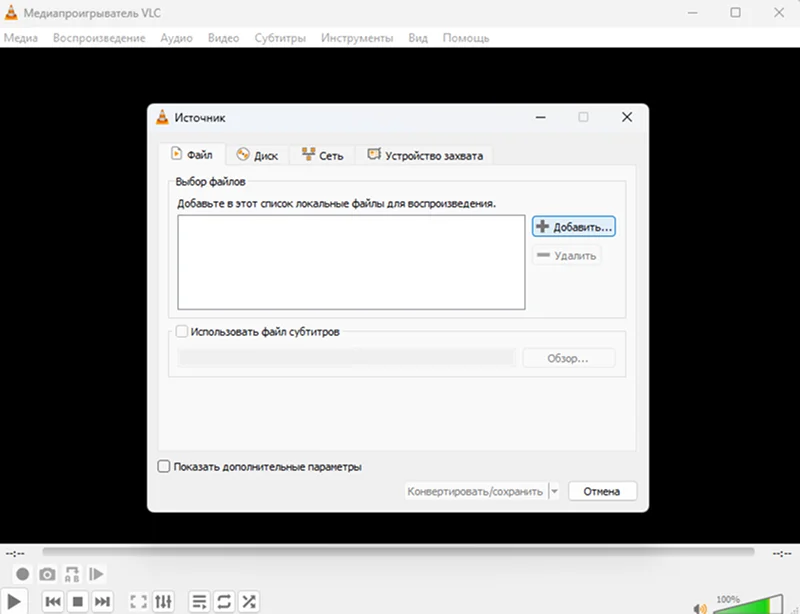Jump to previous media with skip-back button
The image size is (800, 614).
53,602
